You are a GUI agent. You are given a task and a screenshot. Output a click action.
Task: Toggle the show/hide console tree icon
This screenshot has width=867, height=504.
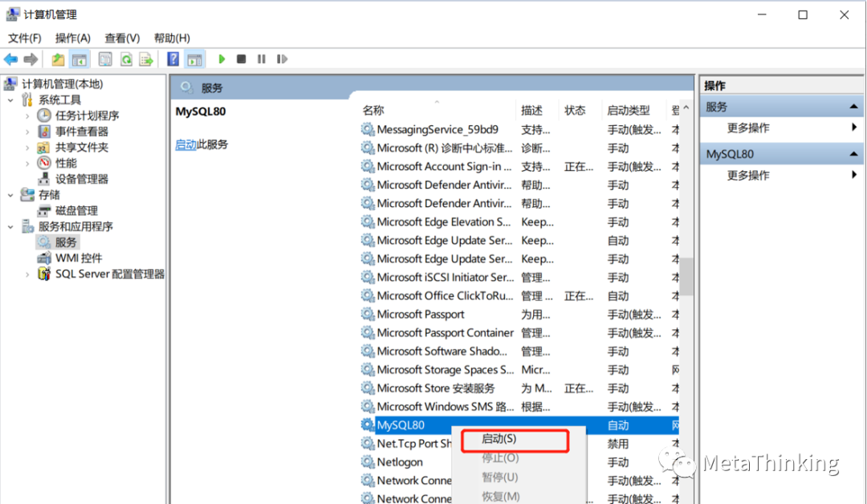pyautogui.click(x=79, y=59)
